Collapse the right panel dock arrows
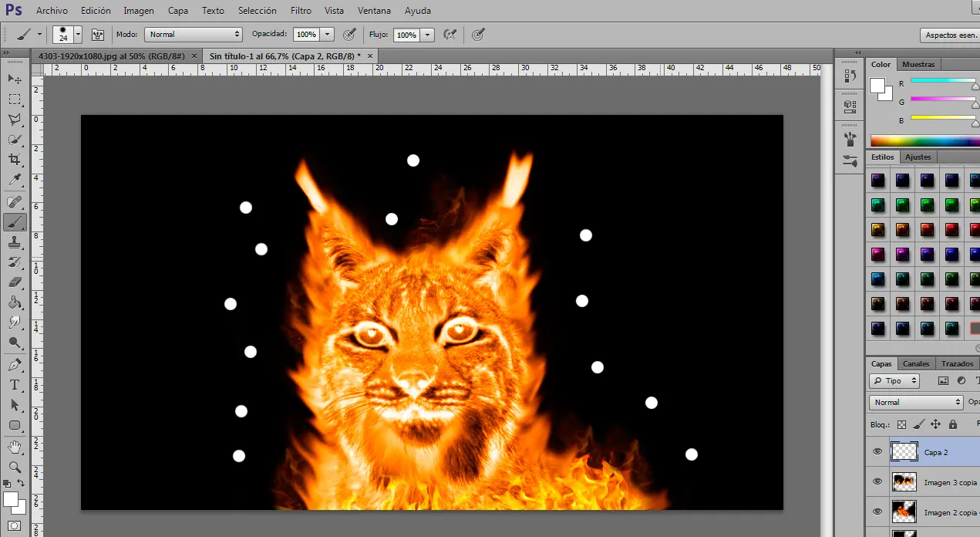 coord(857,52)
